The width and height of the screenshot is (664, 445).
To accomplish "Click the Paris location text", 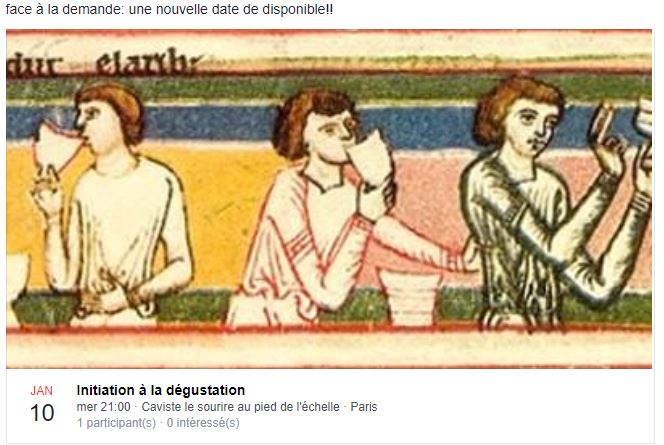I will pyautogui.click(x=364, y=407).
